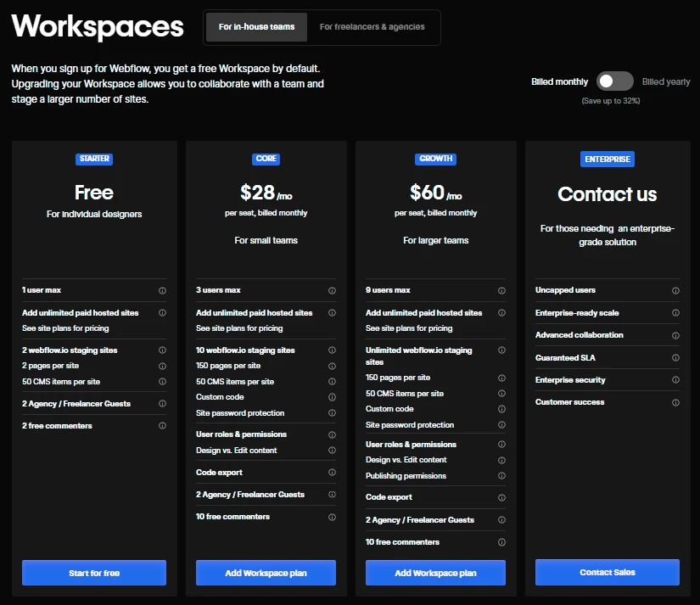Click 'Contact Sales' in the Enterprise plan
The width and height of the screenshot is (700, 605).
pyautogui.click(x=607, y=573)
